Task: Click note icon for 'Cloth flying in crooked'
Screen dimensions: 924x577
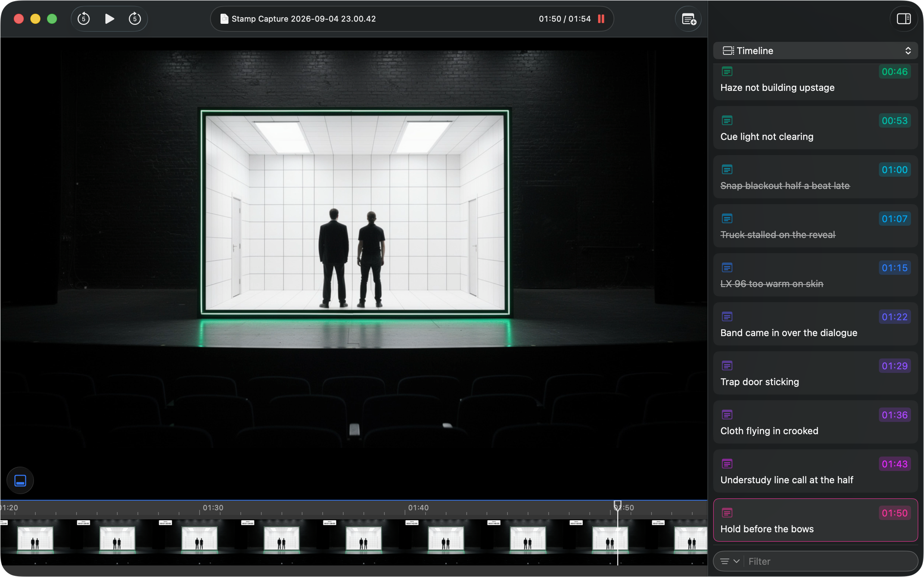Action: [727, 415]
